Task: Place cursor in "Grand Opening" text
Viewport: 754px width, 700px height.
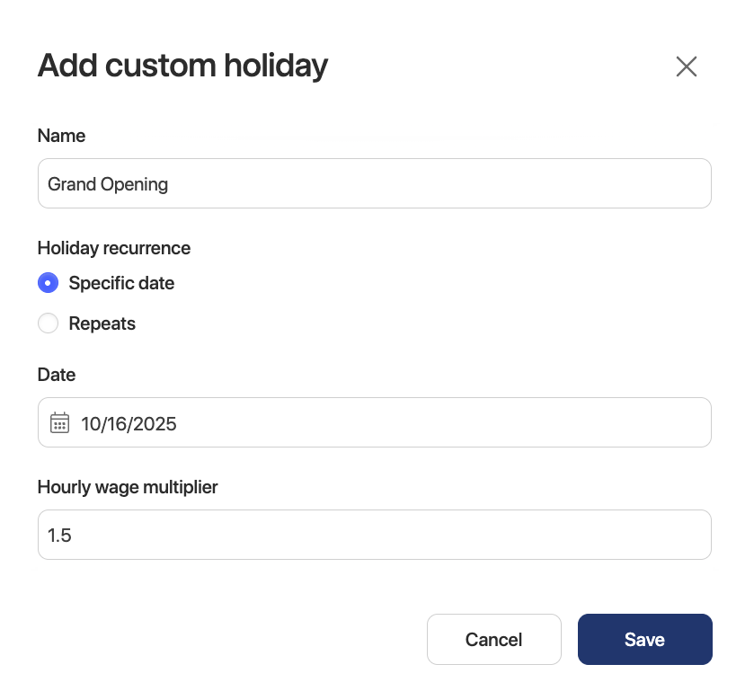Action: coord(108,184)
